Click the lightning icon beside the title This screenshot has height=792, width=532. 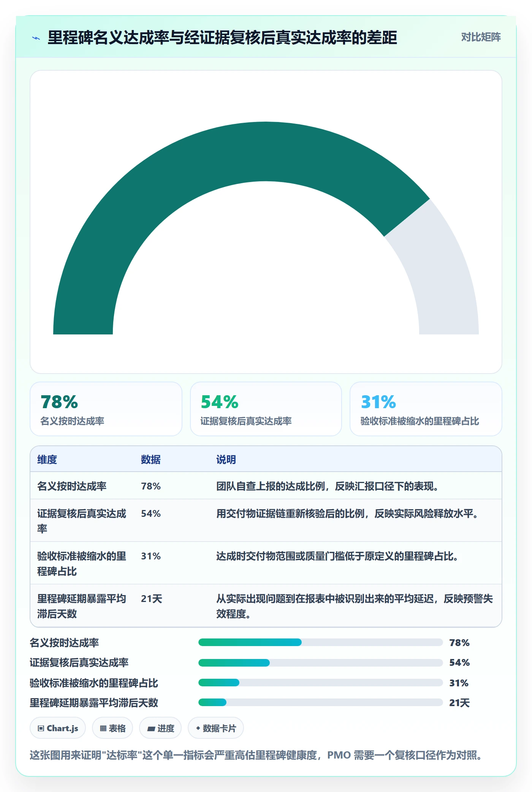click(x=36, y=38)
